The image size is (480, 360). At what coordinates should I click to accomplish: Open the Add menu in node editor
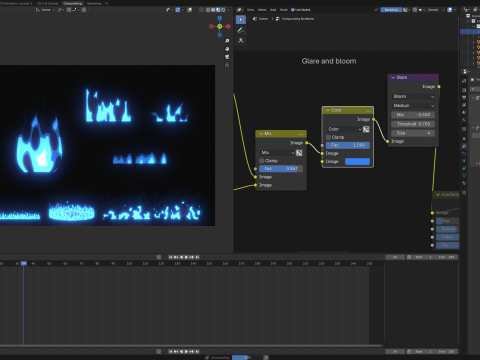pos(273,10)
